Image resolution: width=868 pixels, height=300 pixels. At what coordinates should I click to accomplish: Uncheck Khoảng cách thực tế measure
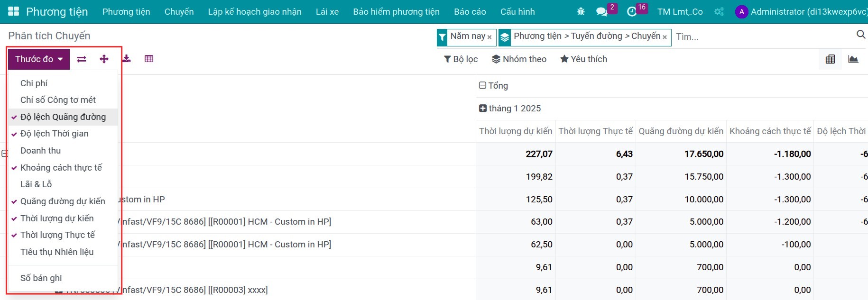(x=63, y=168)
